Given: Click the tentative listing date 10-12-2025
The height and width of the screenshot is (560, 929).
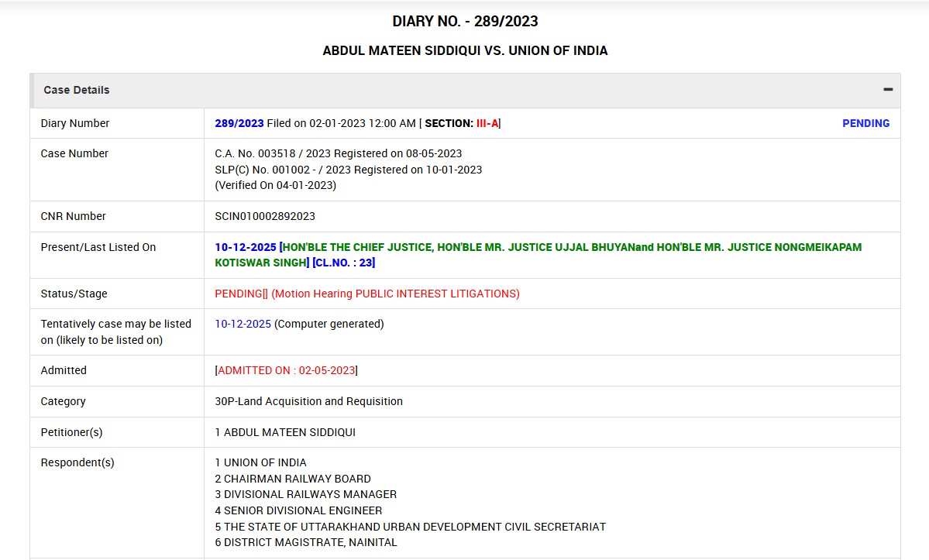Looking at the screenshot, I should pos(243,324).
